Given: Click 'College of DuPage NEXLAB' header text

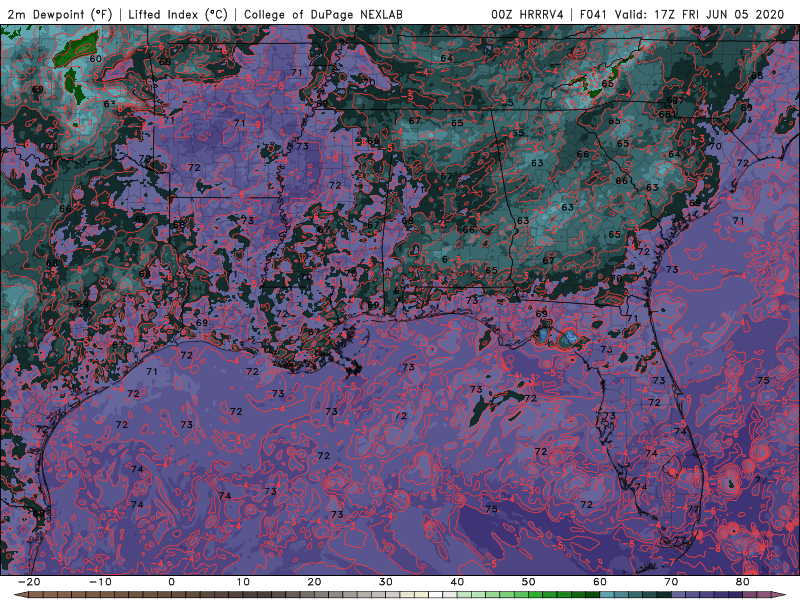Looking at the screenshot, I should click(323, 14).
